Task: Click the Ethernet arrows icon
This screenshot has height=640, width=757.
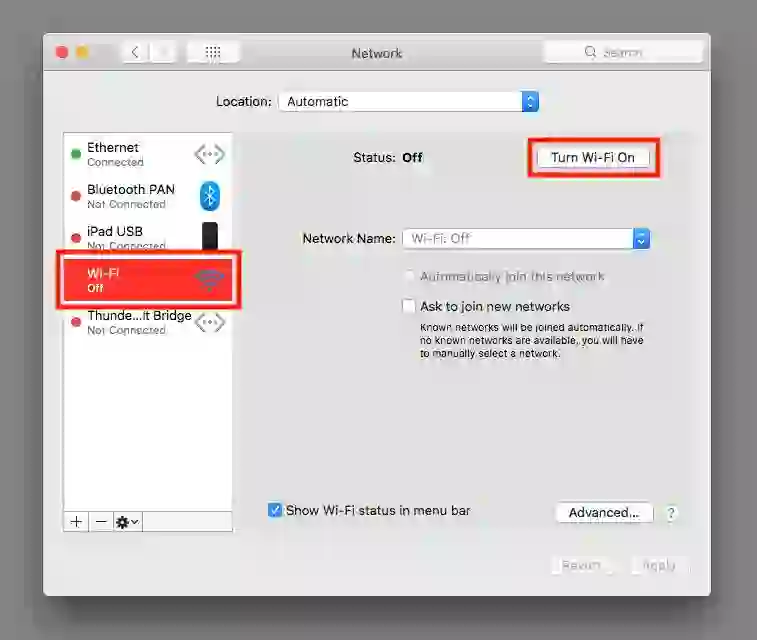Action: coord(210,154)
